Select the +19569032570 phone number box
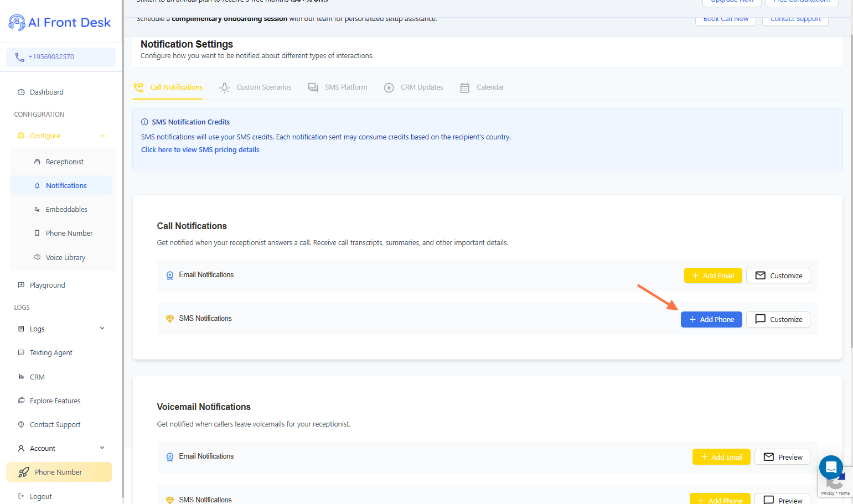Image resolution: width=853 pixels, height=504 pixels. coord(61,57)
